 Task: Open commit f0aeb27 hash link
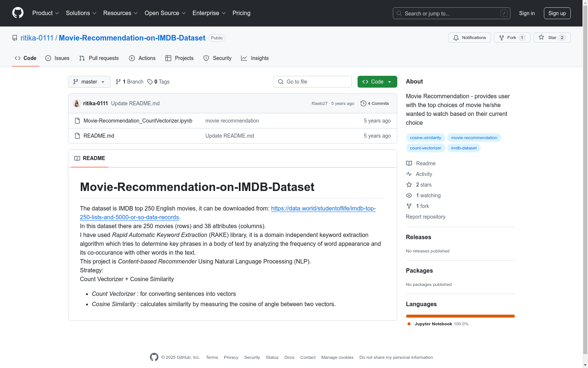[x=319, y=103]
